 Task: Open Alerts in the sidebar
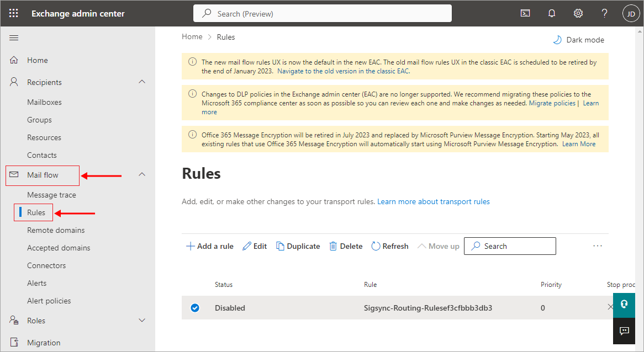[36, 283]
